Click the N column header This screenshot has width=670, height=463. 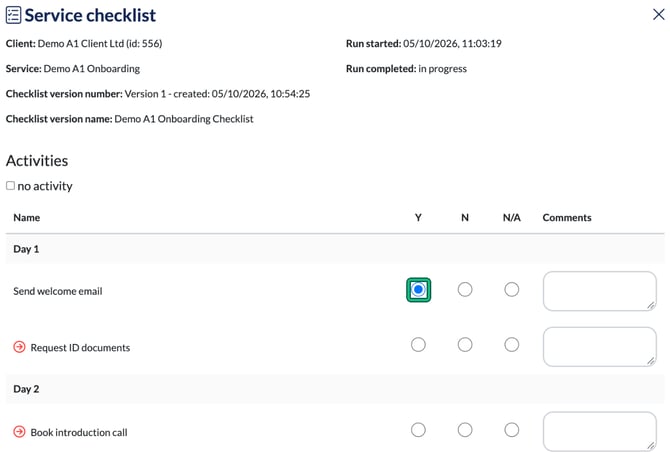tap(465, 218)
